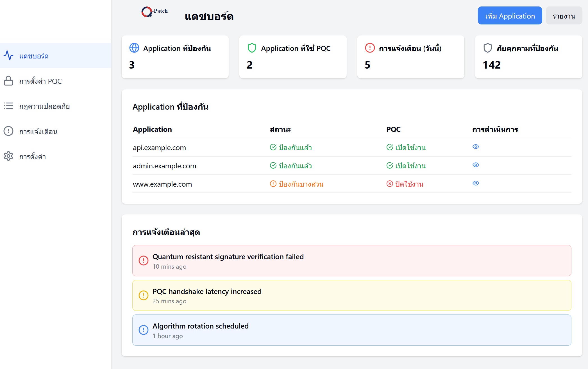Screen dimensions: 588x369
Task: Click the lock icon for PQC settings
Action: pyautogui.click(x=8, y=81)
